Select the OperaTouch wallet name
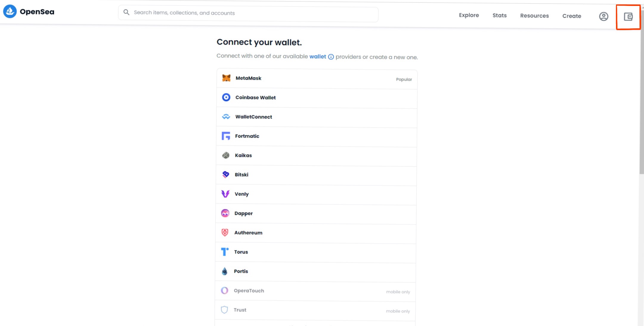The image size is (644, 326). [249, 291]
